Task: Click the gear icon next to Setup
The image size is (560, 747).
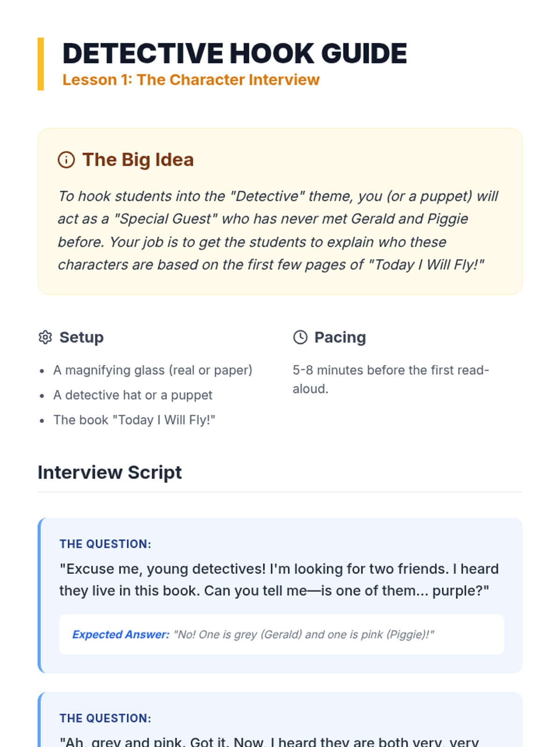Action: pos(45,337)
